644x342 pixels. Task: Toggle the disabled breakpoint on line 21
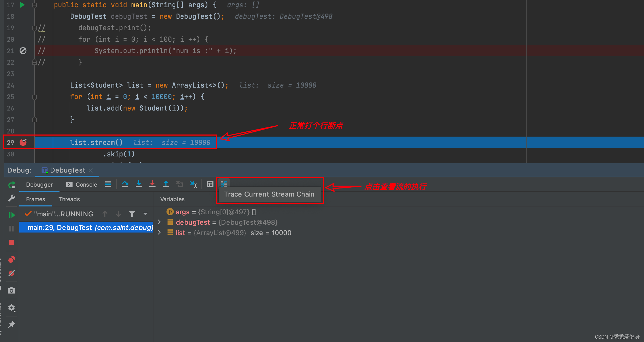(x=23, y=51)
